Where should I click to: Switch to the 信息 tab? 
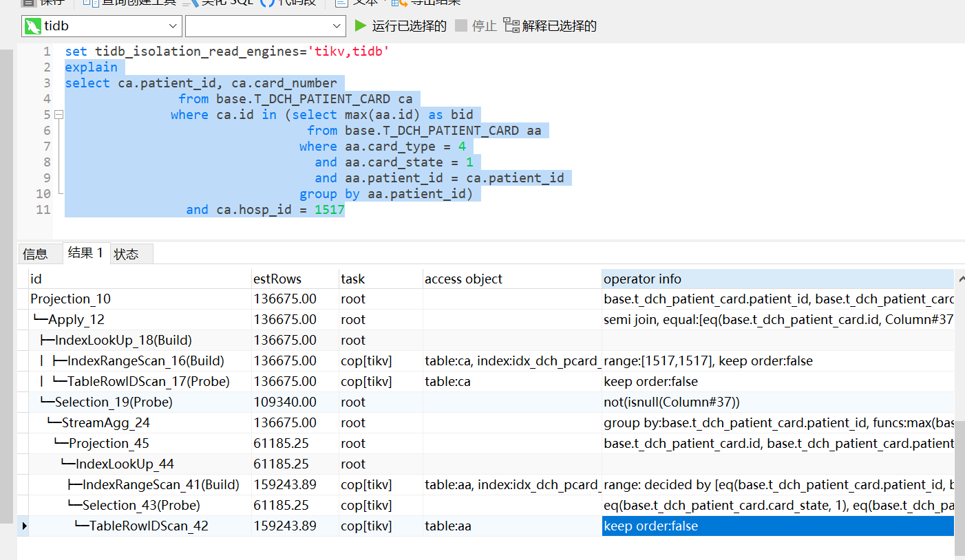click(x=35, y=254)
